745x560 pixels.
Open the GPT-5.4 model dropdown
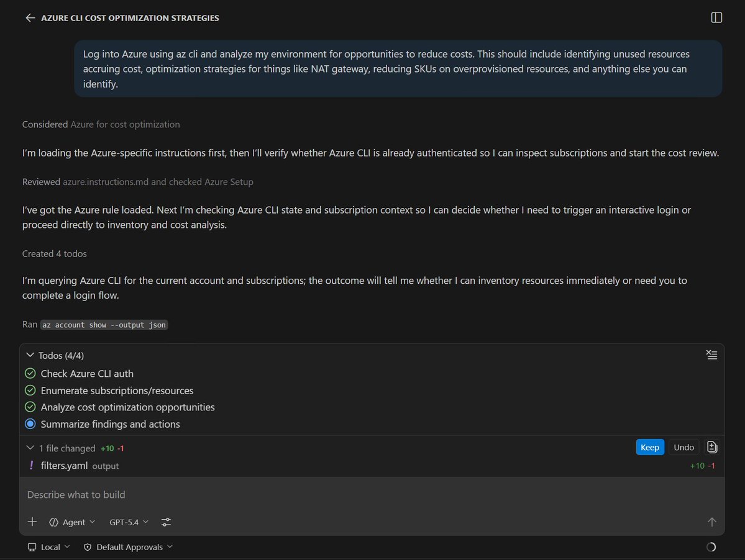129,522
